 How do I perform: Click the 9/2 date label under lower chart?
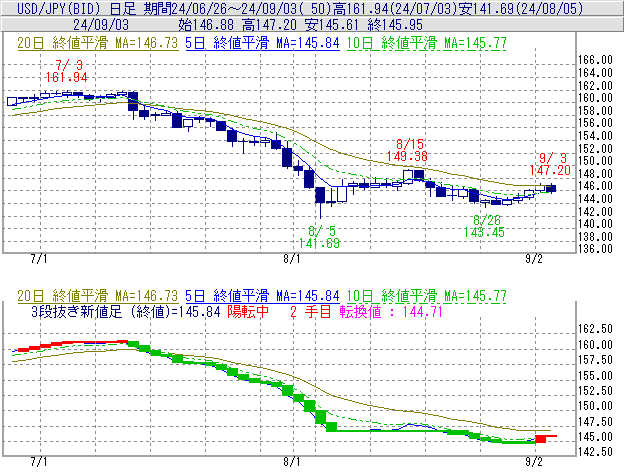click(534, 462)
